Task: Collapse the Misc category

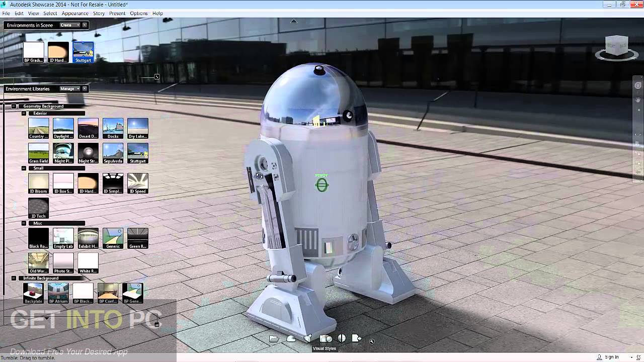Action: (24, 223)
